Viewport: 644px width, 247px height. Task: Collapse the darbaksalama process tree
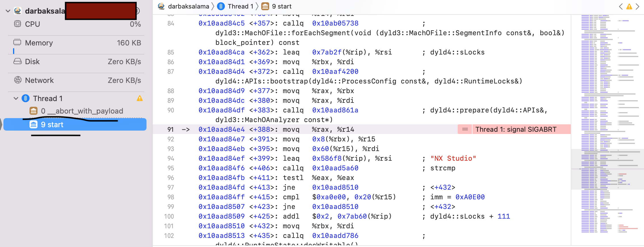(x=8, y=11)
